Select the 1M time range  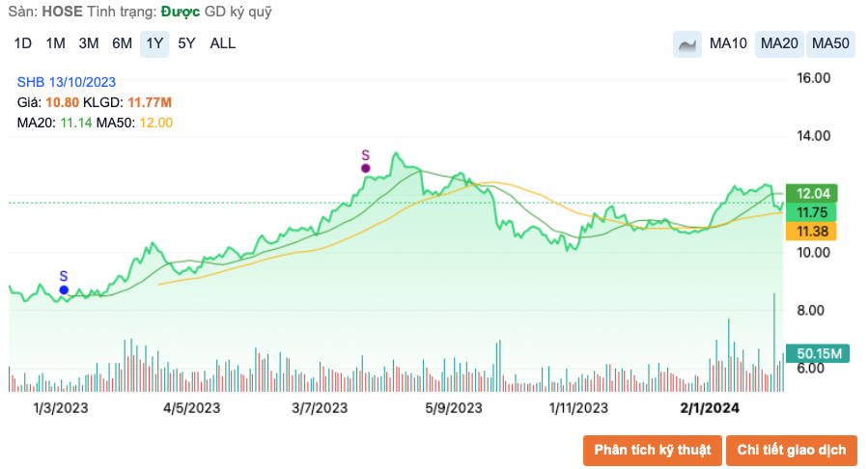(56, 43)
